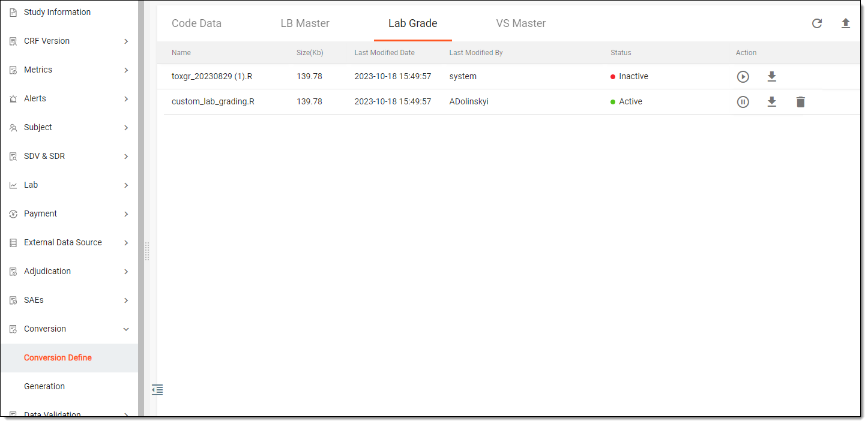Expand the SDV & SDR chevron
This screenshot has height=424, width=868.
click(x=126, y=157)
